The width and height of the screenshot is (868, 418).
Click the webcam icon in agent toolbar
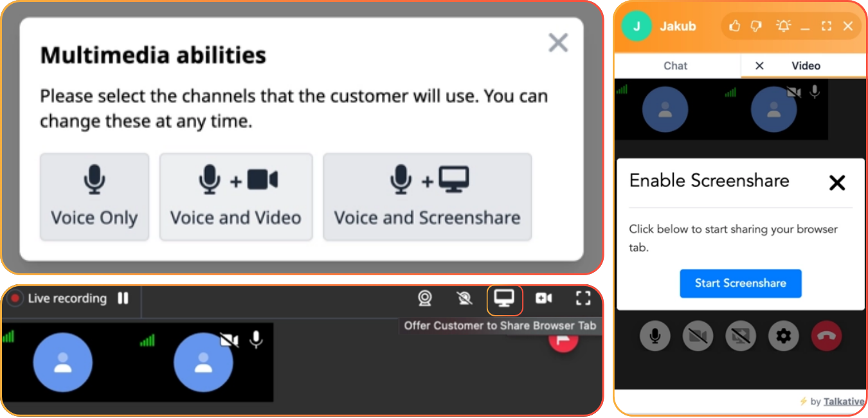click(424, 298)
